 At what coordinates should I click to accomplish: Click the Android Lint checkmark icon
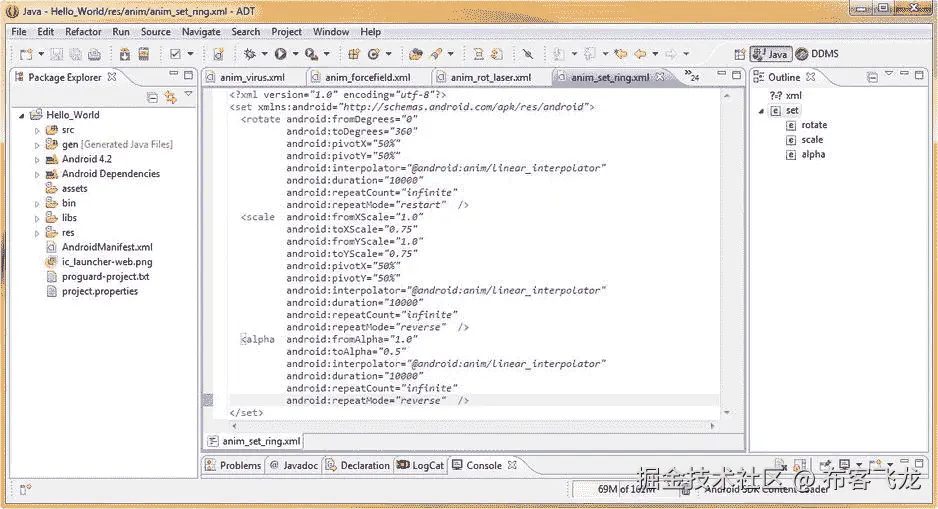[175, 54]
